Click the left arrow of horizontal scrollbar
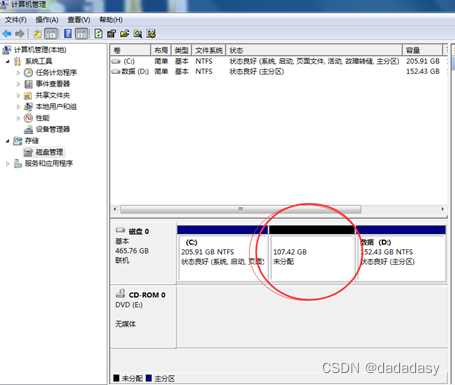Viewport: 455px width, 385px height. click(115, 209)
